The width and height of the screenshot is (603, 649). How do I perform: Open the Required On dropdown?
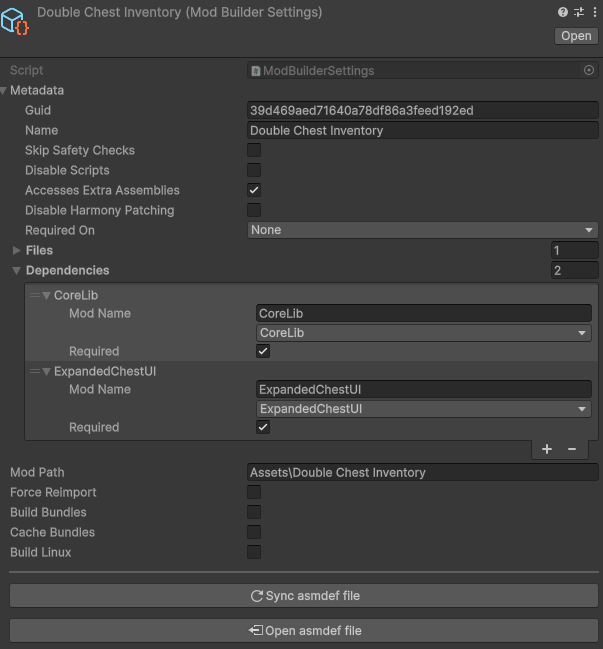pos(423,230)
